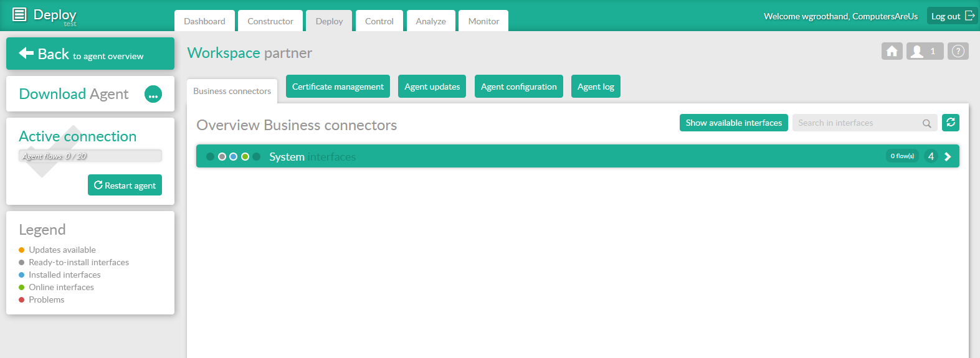This screenshot has width=980, height=358.
Task: Click the refresh interfaces icon
Action: click(950, 123)
